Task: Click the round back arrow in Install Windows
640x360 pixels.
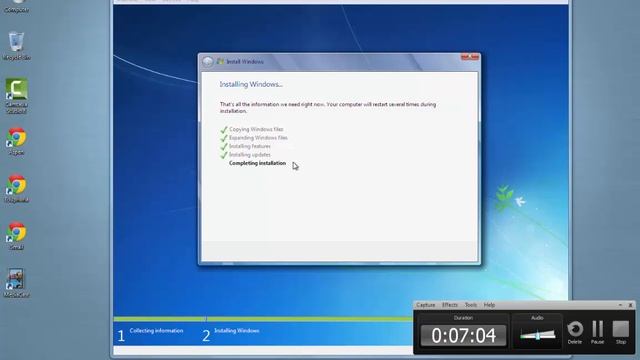Action: pyautogui.click(x=208, y=62)
